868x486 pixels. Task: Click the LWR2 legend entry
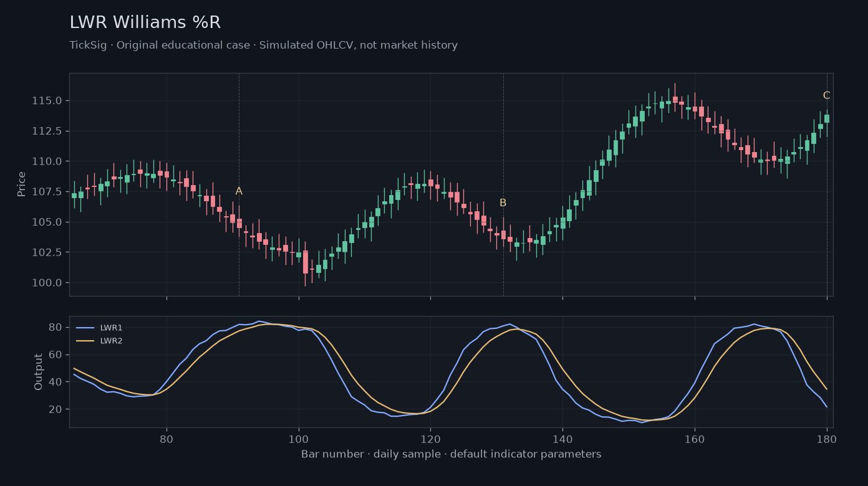[100, 341]
